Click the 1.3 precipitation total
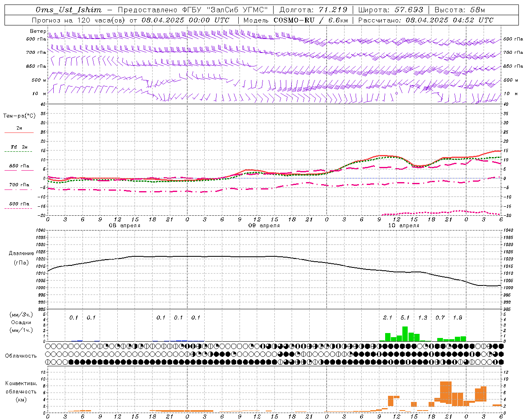The height and width of the screenshot is (420, 525). (422, 317)
